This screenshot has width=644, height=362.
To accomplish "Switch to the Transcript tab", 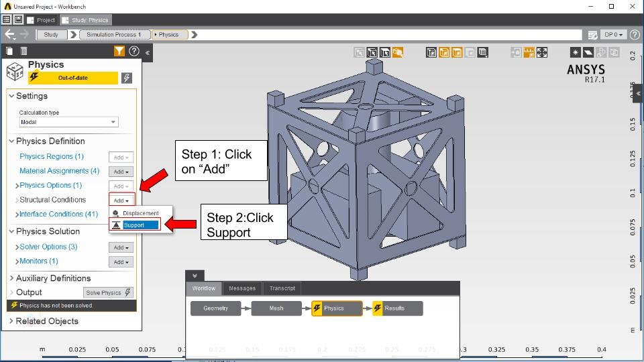I will click(x=282, y=288).
